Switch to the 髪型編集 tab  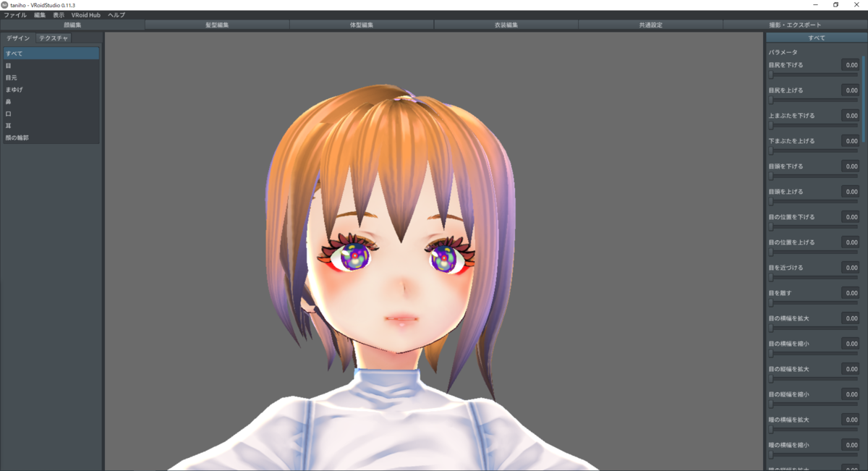pos(217,25)
